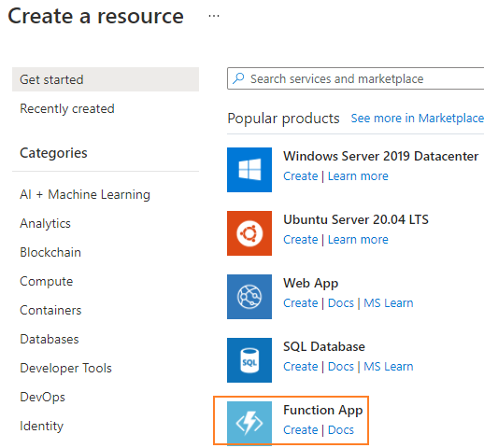484x448 pixels.
Task: Click Create under Ubuntu Server 20.04 LTS
Action: click(301, 240)
